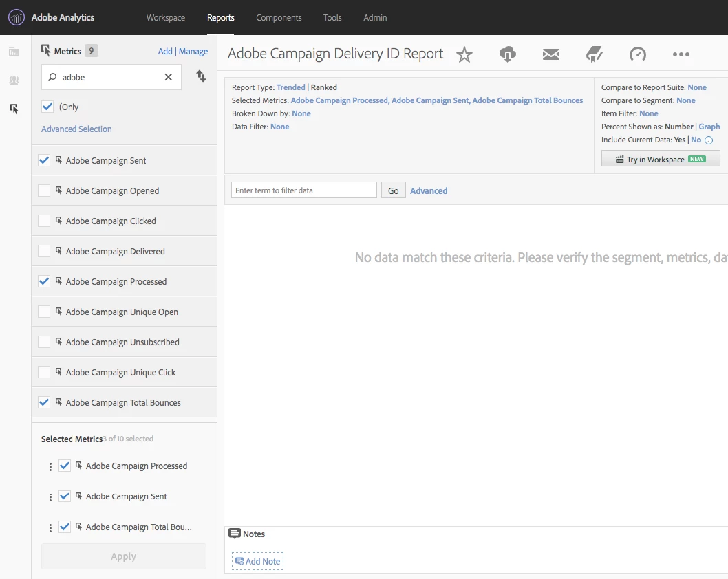
Task: Check the Adobe Campaign Unsubscribed checkbox
Action: tap(43, 342)
